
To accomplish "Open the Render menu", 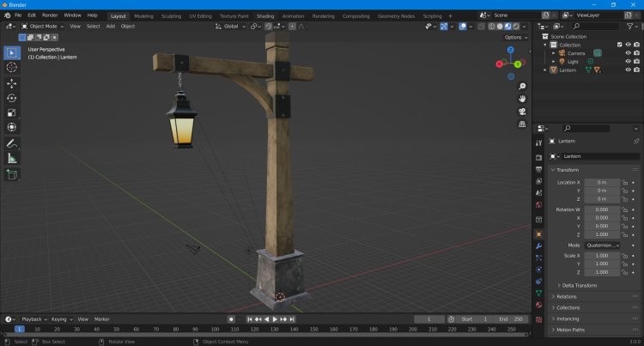I will tap(50, 15).
